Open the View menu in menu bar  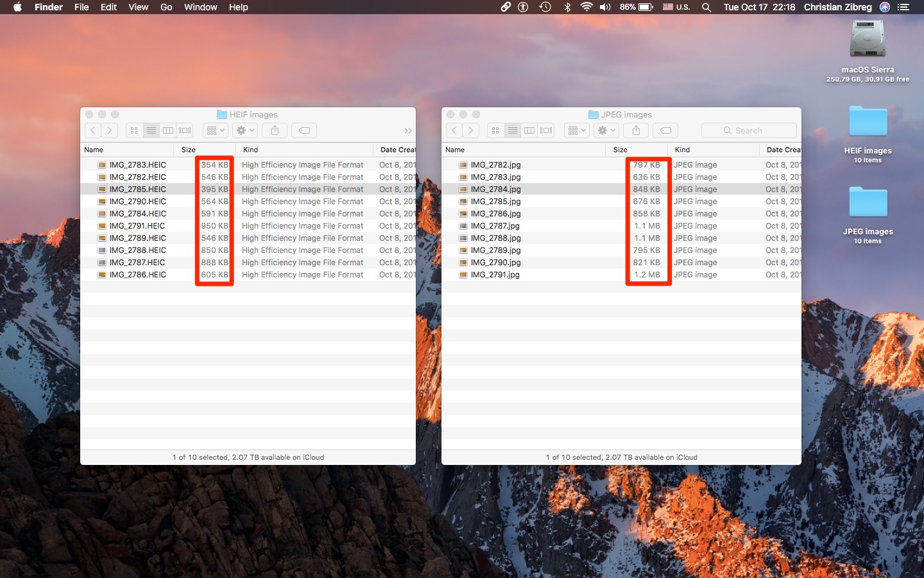coord(138,7)
